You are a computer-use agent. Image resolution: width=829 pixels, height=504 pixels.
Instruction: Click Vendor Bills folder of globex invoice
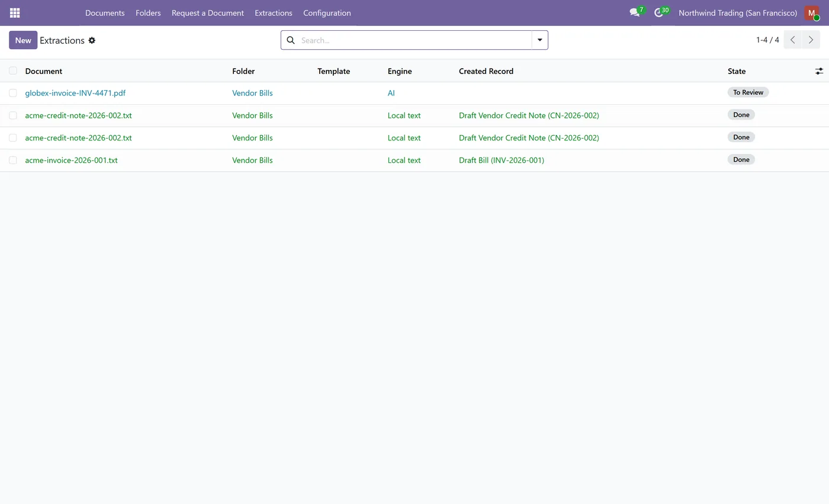[252, 93]
